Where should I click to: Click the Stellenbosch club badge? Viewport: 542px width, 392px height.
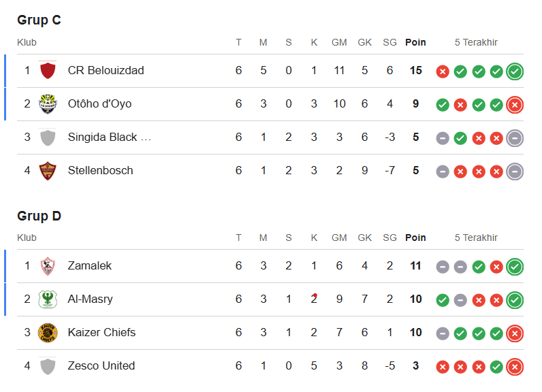point(48,170)
